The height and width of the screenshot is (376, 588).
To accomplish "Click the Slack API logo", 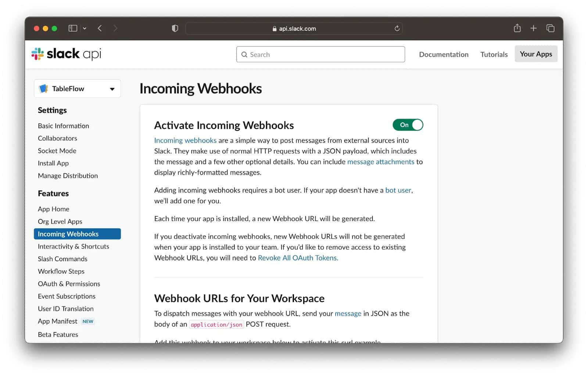I will (65, 54).
